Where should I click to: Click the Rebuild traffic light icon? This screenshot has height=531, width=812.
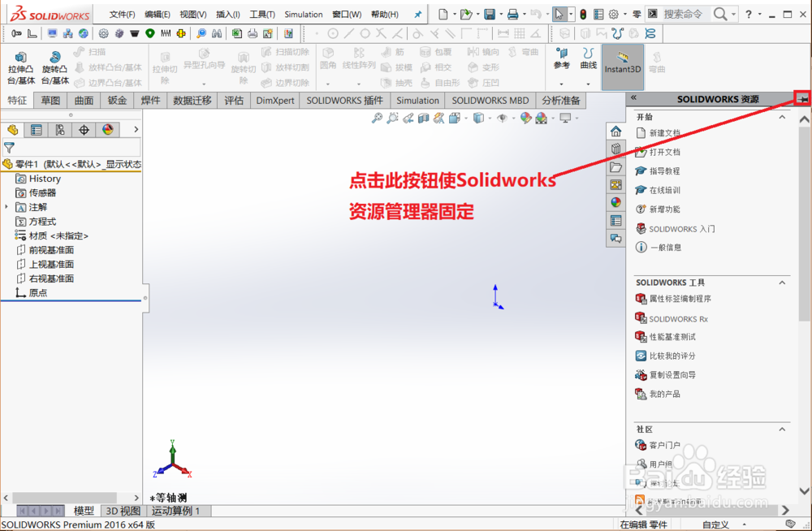pos(583,15)
